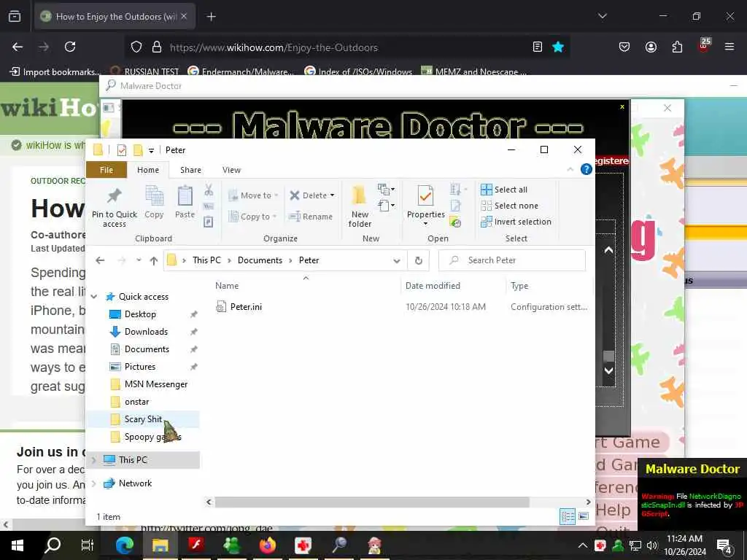The image size is (747, 560).
Task: Switch to details view in Explorer
Action: [x=567, y=517]
